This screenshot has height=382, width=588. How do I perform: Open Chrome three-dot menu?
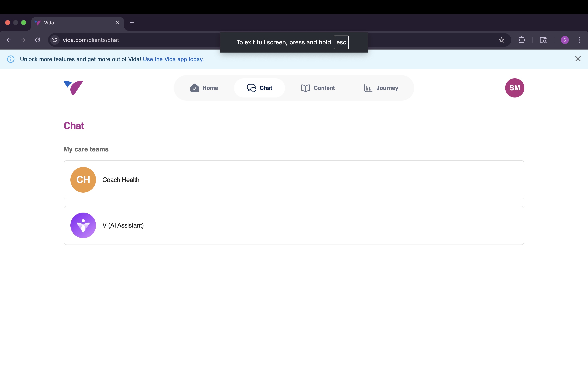coord(579,40)
